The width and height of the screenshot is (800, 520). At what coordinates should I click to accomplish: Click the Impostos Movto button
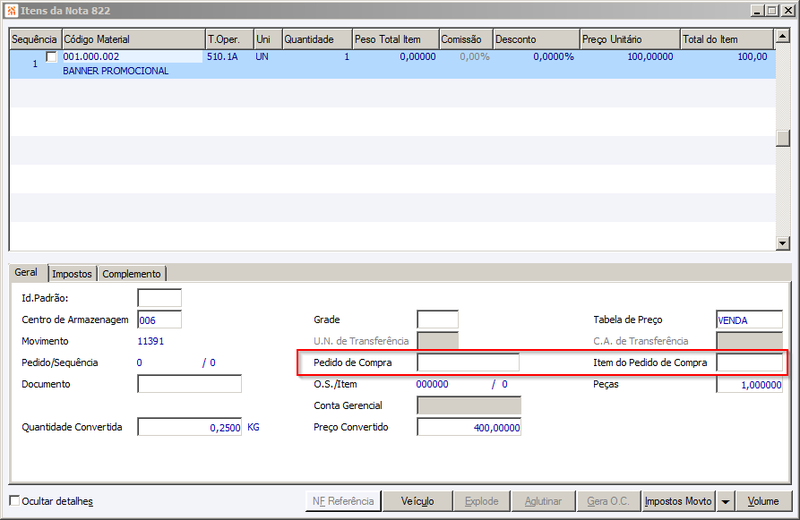pos(678,501)
